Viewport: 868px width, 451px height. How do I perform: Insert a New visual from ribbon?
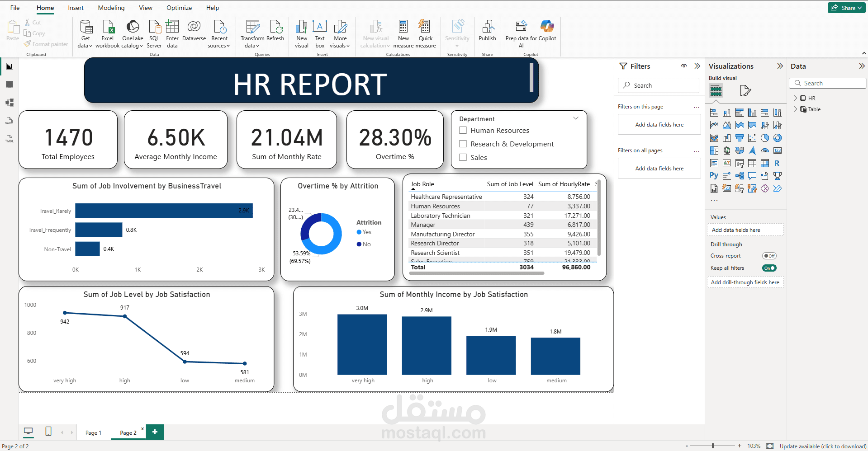click(302, 34)
